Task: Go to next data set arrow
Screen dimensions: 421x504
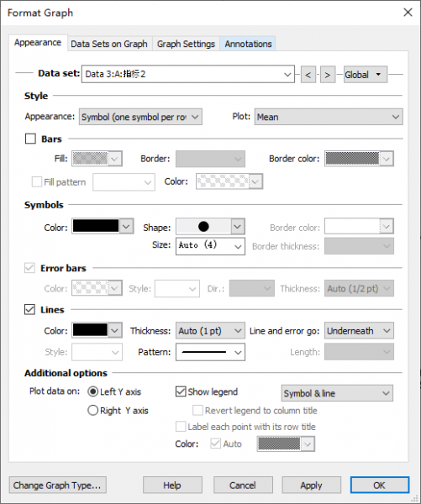Action: (x=328, y=75)
